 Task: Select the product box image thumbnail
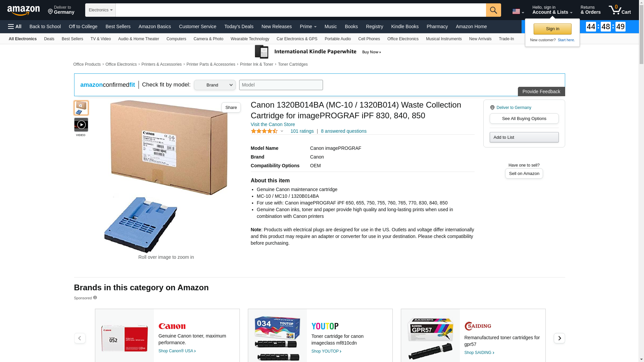pos(81,108)
